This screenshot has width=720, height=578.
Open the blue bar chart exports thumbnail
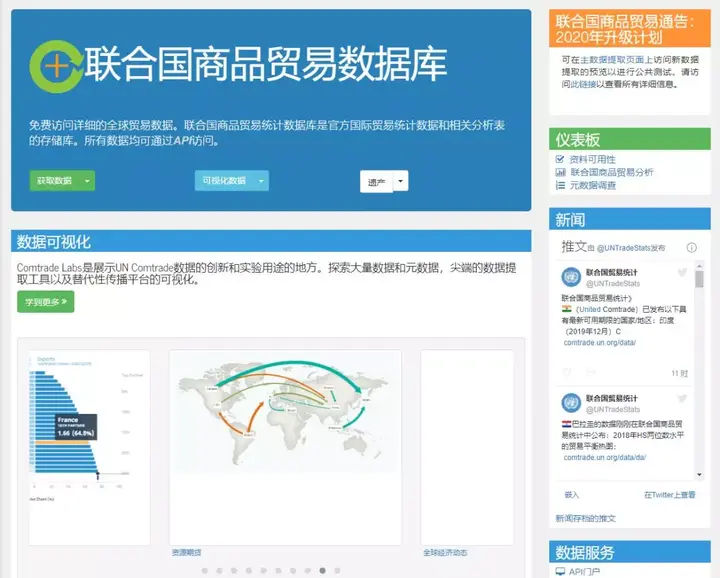coord(90,448)
